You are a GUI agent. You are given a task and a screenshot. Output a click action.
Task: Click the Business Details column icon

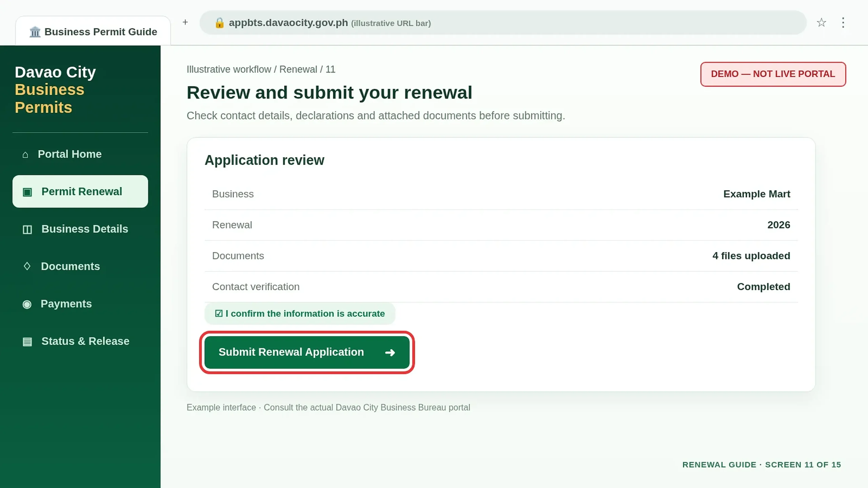tap(27, 229)
